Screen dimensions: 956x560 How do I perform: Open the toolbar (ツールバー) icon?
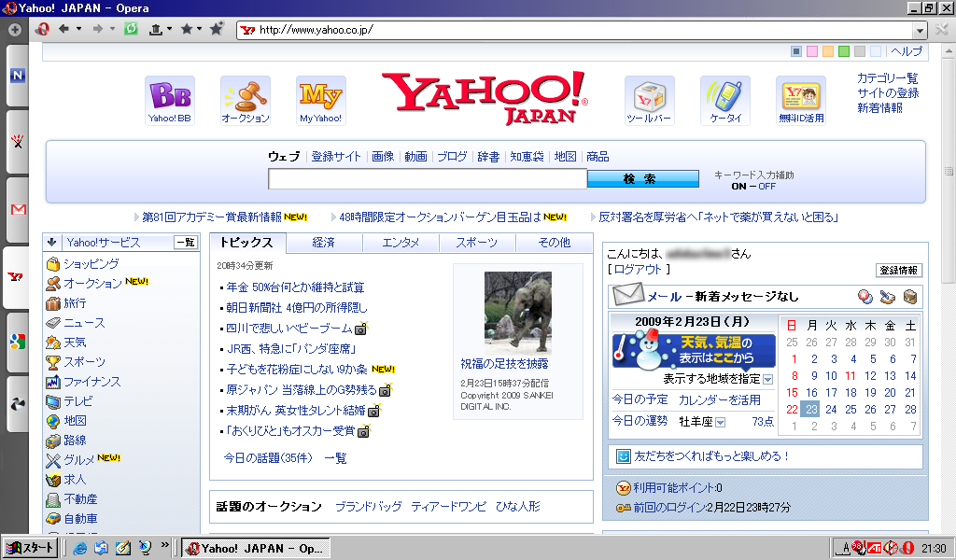tap(650, 101)
